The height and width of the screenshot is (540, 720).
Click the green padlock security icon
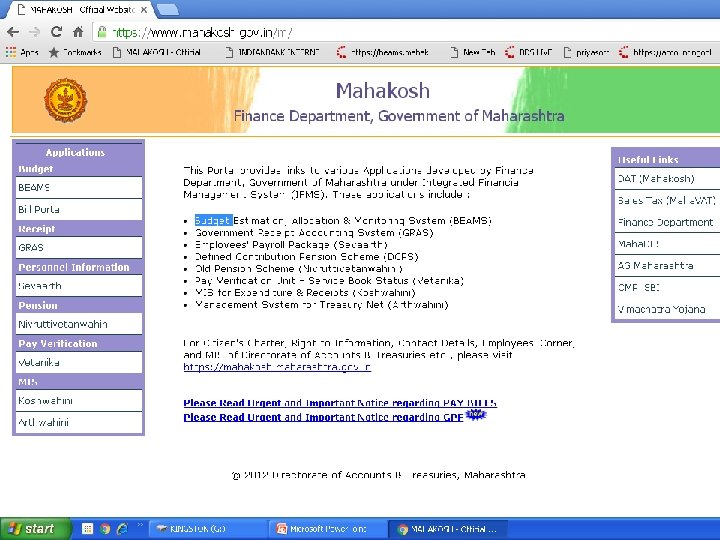tap(102, 32)
